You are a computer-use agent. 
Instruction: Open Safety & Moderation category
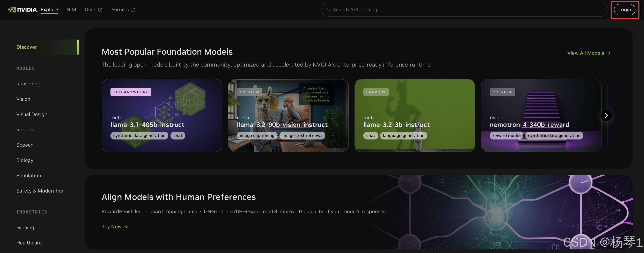40,191
